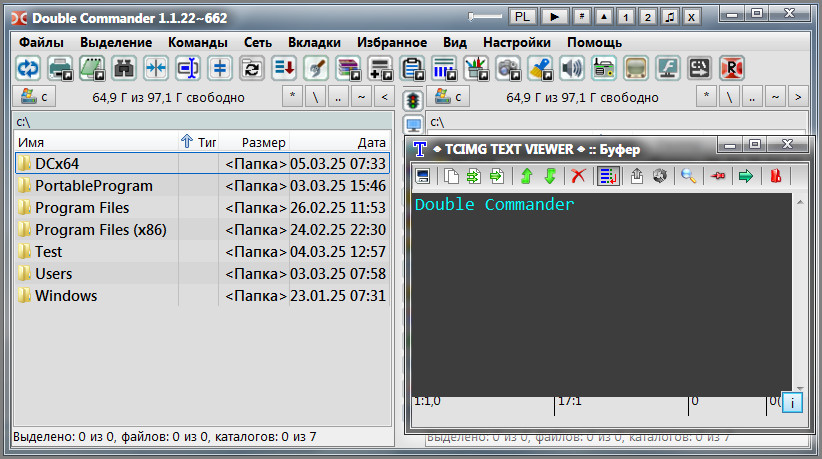
Task: Click the red X delete icon in Text Viewer
Action: (x=578, y=176)
